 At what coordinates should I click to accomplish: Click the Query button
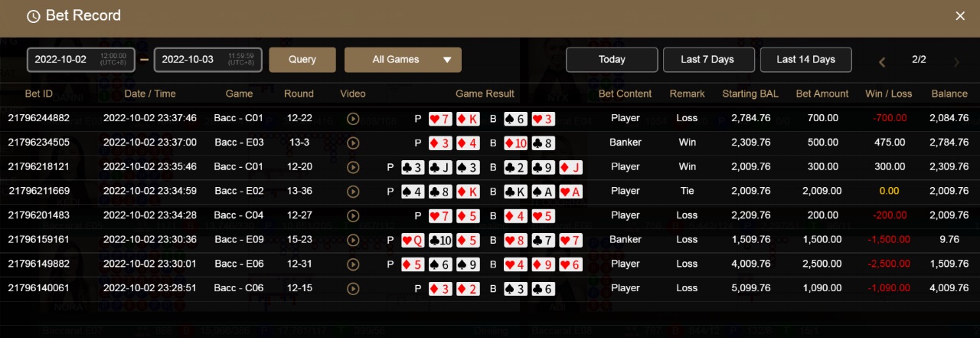[302, 60]
